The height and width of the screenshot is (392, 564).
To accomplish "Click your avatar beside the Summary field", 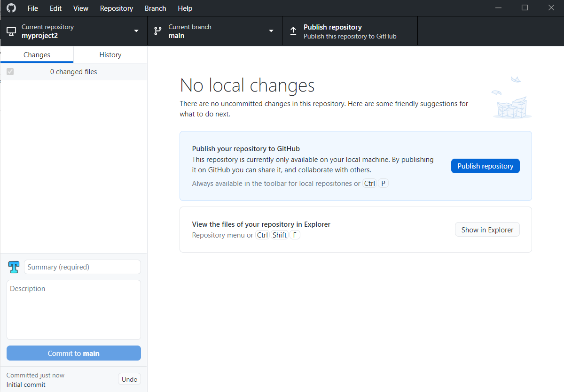I will [13, 267].
